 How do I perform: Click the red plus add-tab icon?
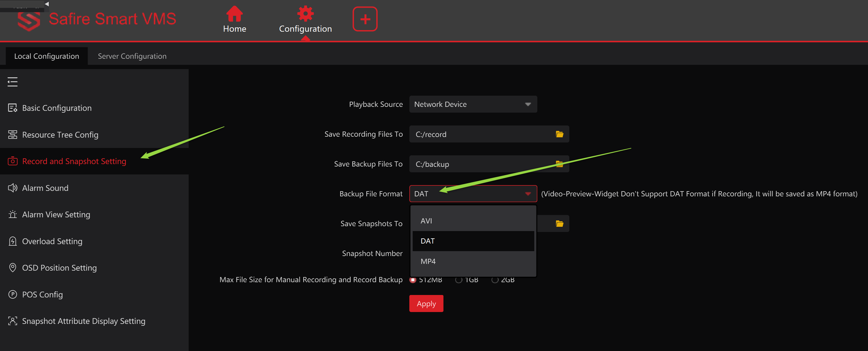pos(365,19)
